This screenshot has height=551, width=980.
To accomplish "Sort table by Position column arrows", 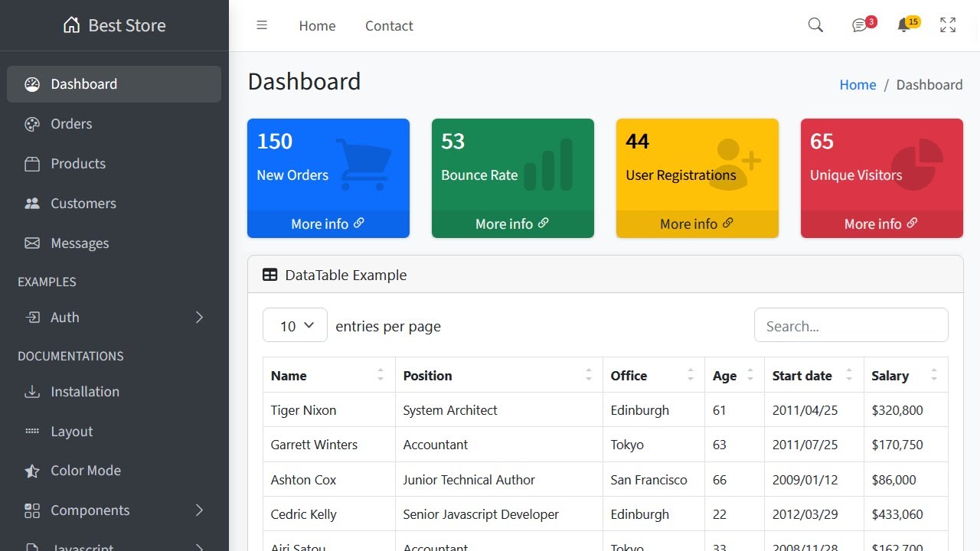I will coord(589,375).
